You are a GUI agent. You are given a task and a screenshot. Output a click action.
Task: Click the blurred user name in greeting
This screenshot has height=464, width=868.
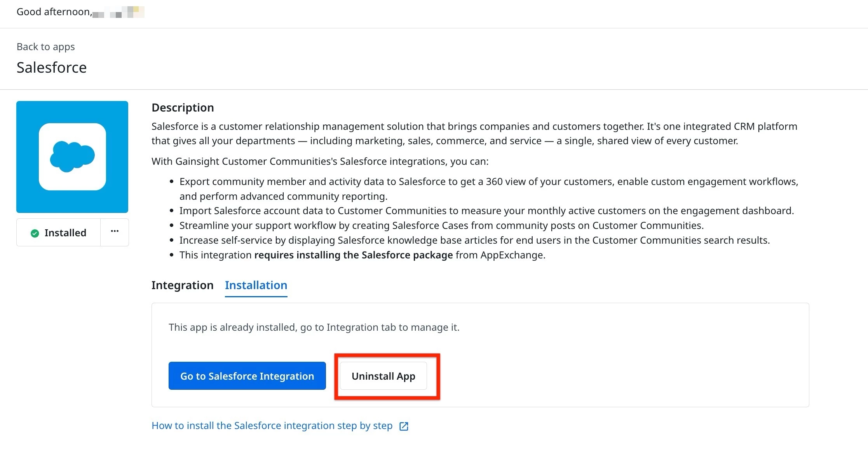coord(119,12)
